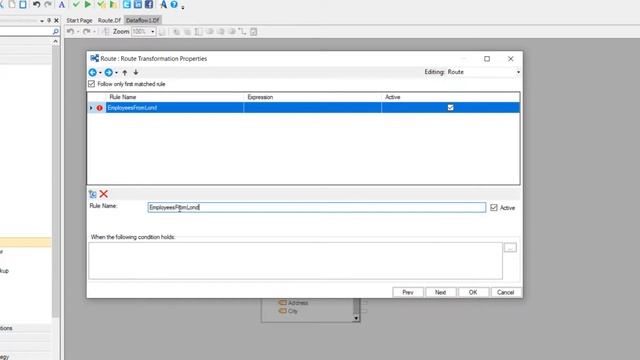
Task: Open the back arrow history dropdown
Action: coord(100,73)
